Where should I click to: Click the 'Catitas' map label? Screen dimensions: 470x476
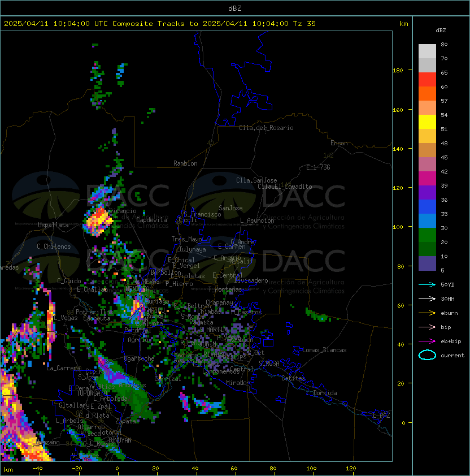pyautogui.click(x=293, y=378)
